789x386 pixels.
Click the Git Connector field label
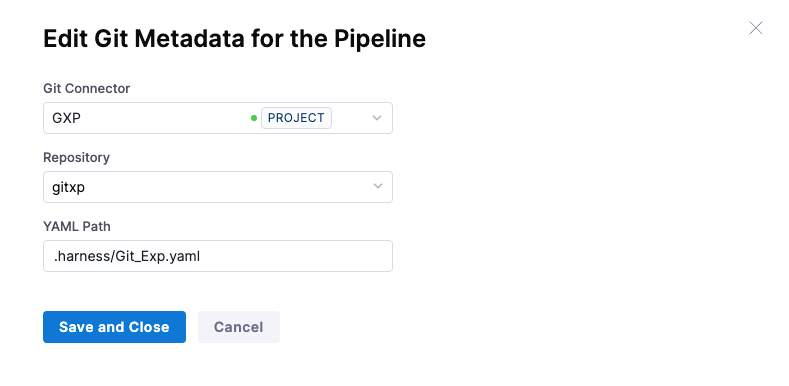(x=87, y=89)
